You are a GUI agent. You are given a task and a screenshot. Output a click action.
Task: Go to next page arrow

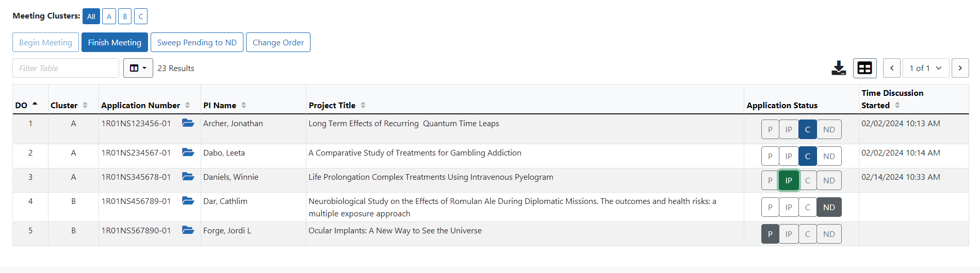[x=960, y=68]
